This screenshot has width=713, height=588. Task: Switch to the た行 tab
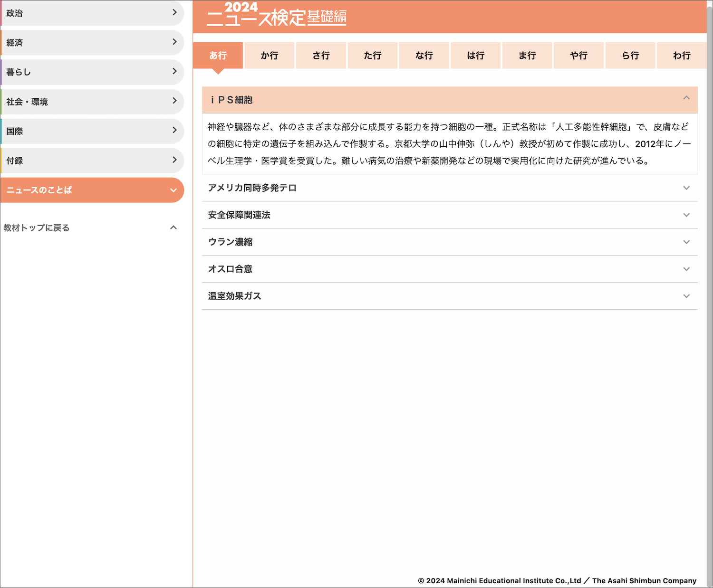click(x=373, y=56)
